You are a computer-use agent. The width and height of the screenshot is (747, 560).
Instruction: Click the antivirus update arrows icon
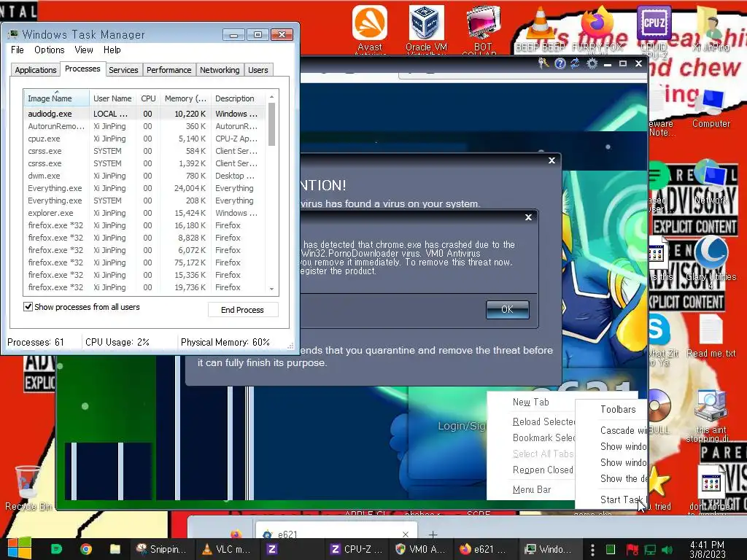click(x=575, y=63)
